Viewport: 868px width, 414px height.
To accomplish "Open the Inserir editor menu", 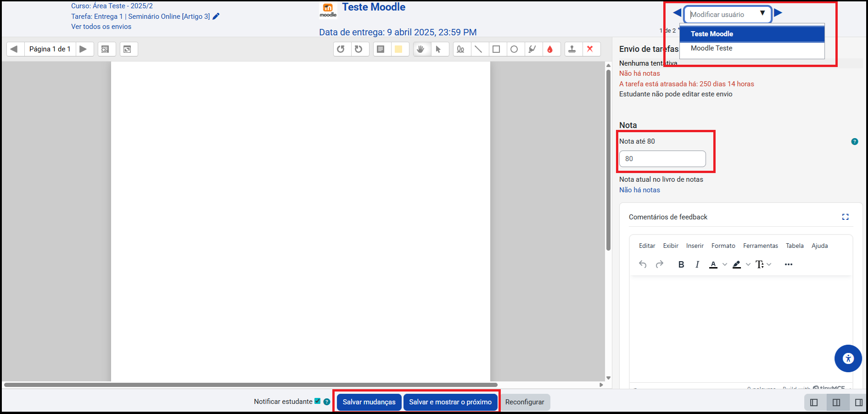I will (x=694, y=246).
